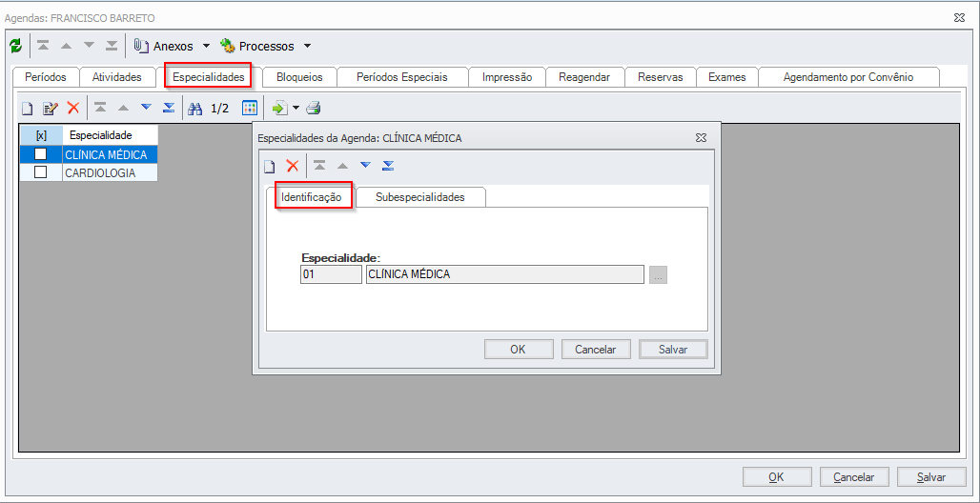Expand the export dropdown arrow

pyautogui.click(x=296, y=109)
